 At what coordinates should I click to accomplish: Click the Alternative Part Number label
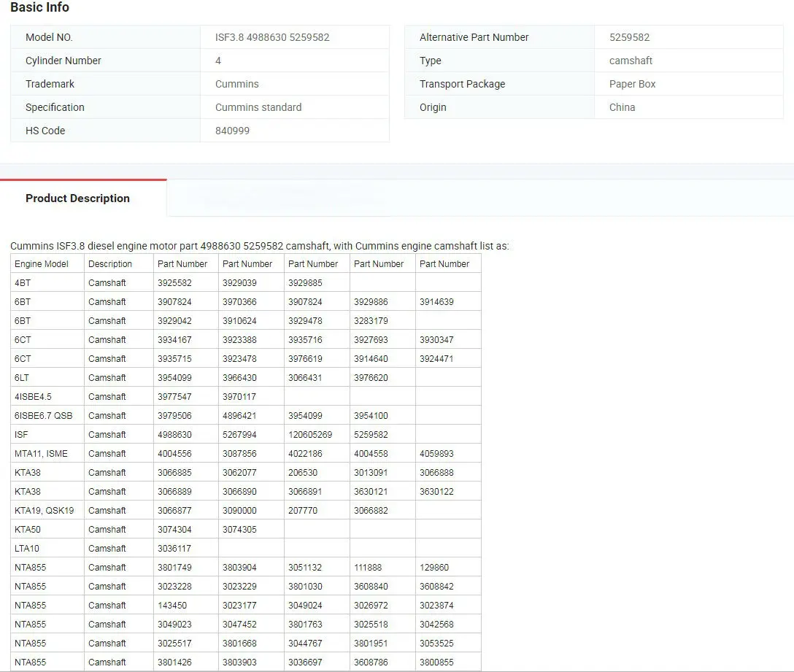(474, 37)
